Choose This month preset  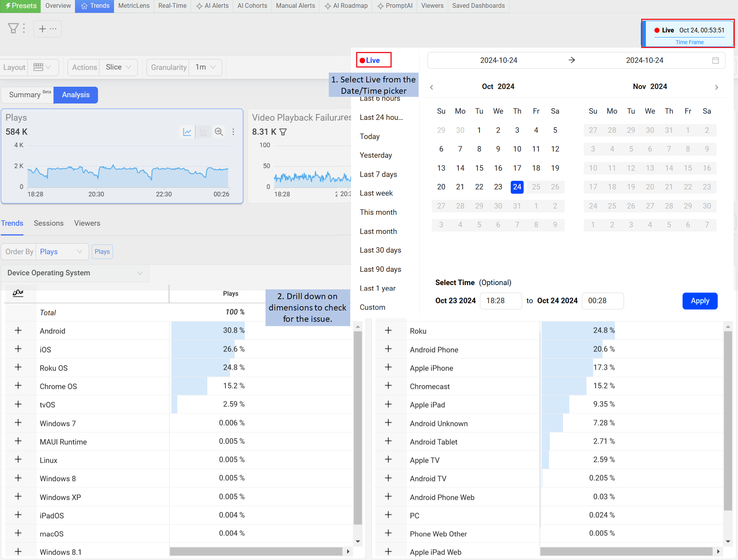pyautogui.click(x=378, y=212)
